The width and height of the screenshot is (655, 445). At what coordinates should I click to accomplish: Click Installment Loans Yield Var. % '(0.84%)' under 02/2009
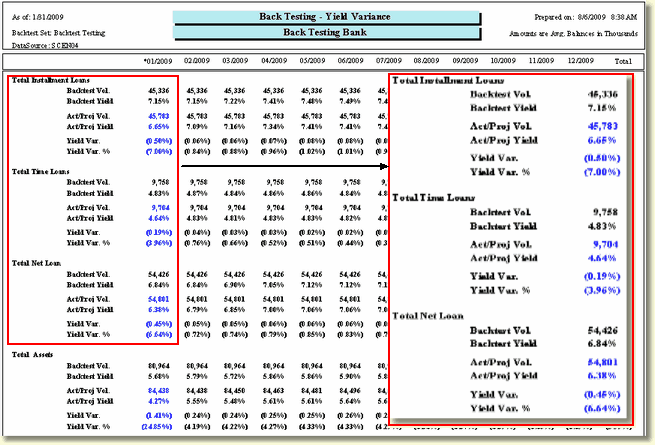point(197,151)
